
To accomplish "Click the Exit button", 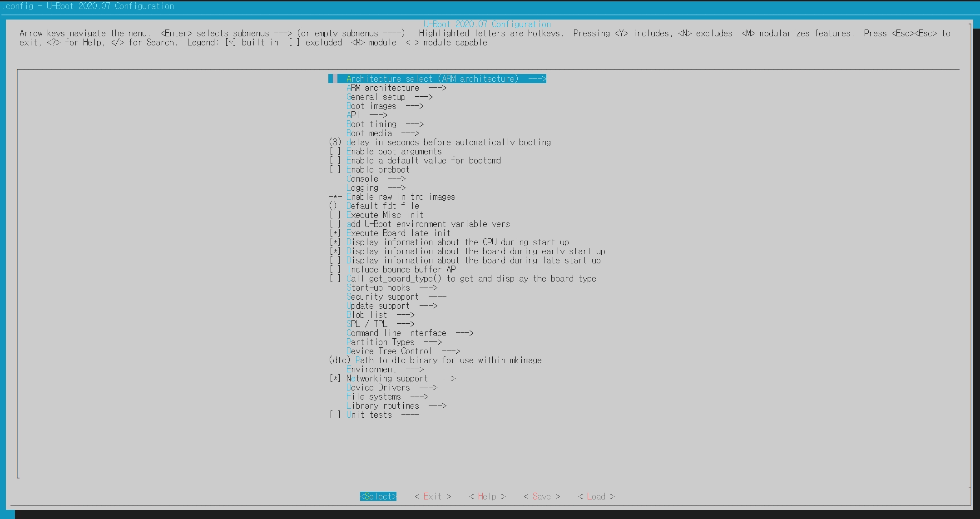I will (433, 496).
